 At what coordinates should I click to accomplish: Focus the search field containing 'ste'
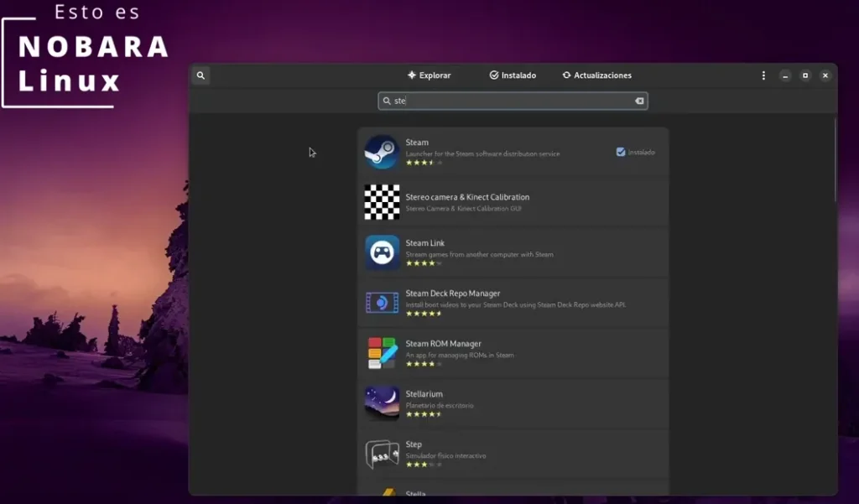[x=513, y=101]
